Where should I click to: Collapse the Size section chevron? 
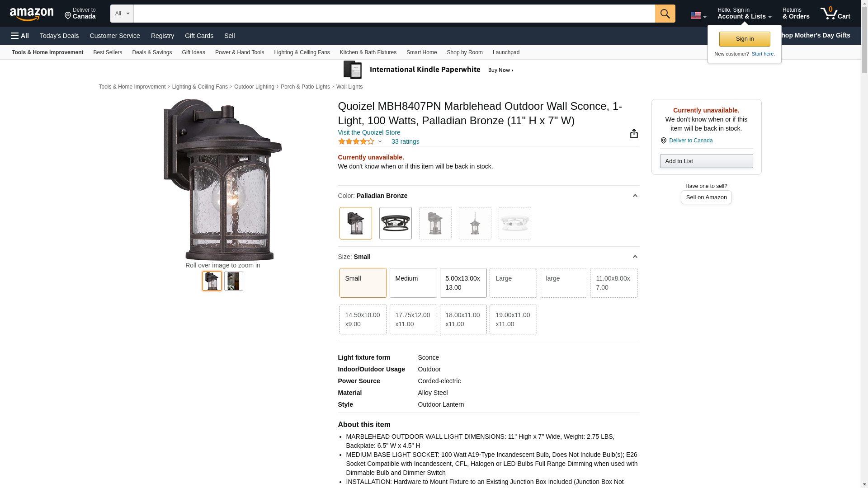point(635,257)
